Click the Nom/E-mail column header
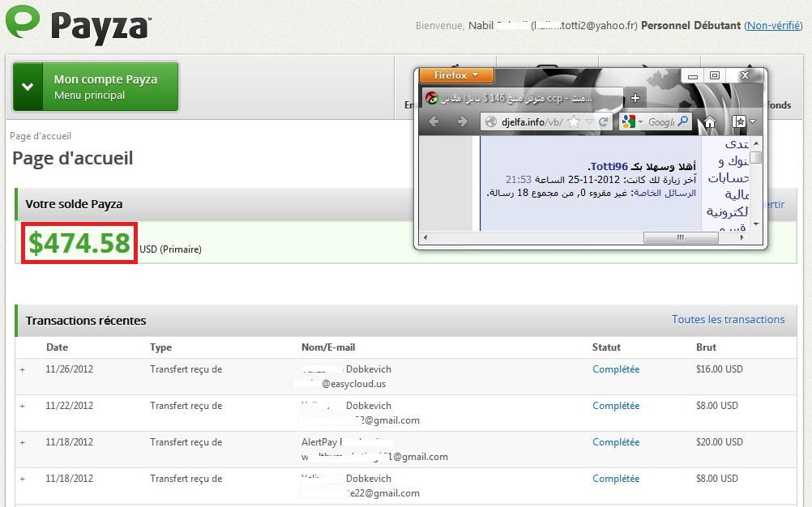 pyautogui.click(x=328, y=347)
